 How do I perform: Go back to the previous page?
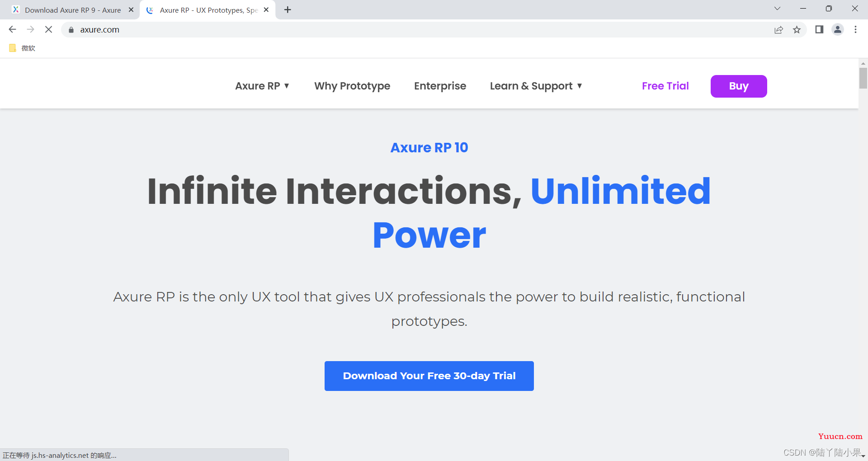click(12, 29)
